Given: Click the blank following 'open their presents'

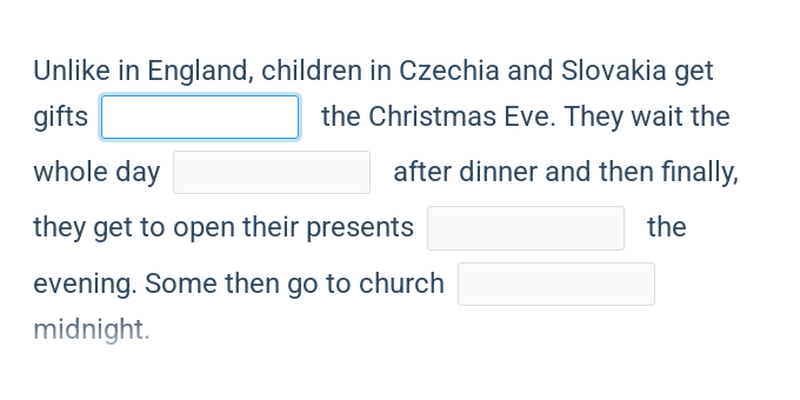Looking at the screenshot, I should (x=526, y=228).
